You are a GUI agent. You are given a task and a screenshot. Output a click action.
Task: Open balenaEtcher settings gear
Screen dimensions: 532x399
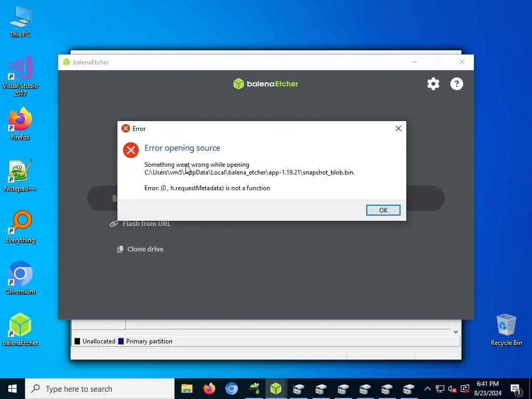pos(433,84)
